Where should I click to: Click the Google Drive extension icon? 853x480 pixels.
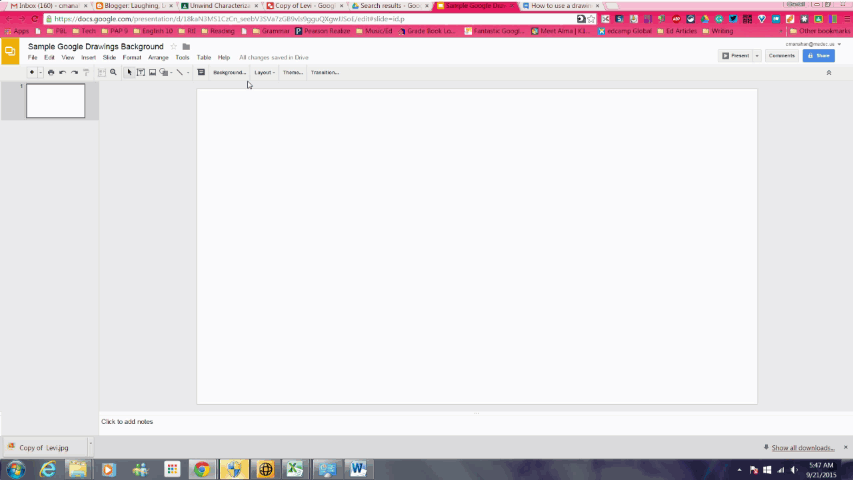point(705,19)
